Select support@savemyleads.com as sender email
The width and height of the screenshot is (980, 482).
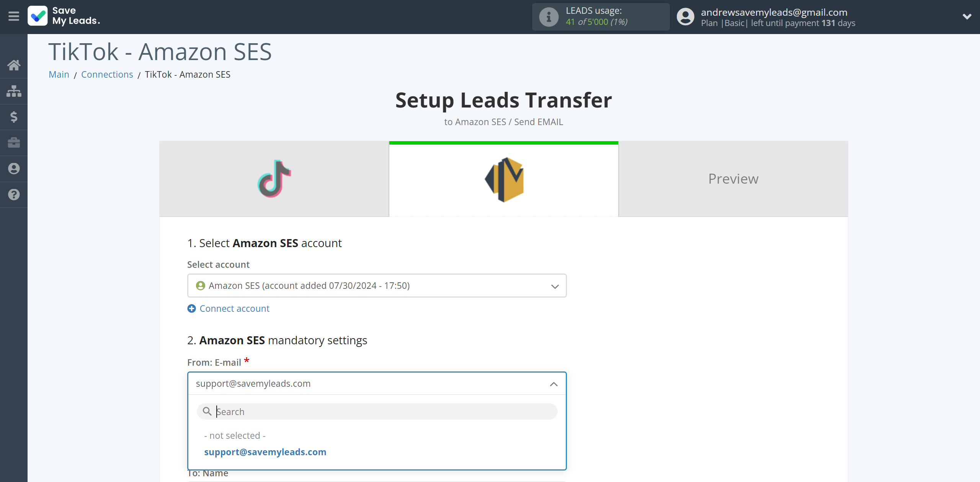266,451
